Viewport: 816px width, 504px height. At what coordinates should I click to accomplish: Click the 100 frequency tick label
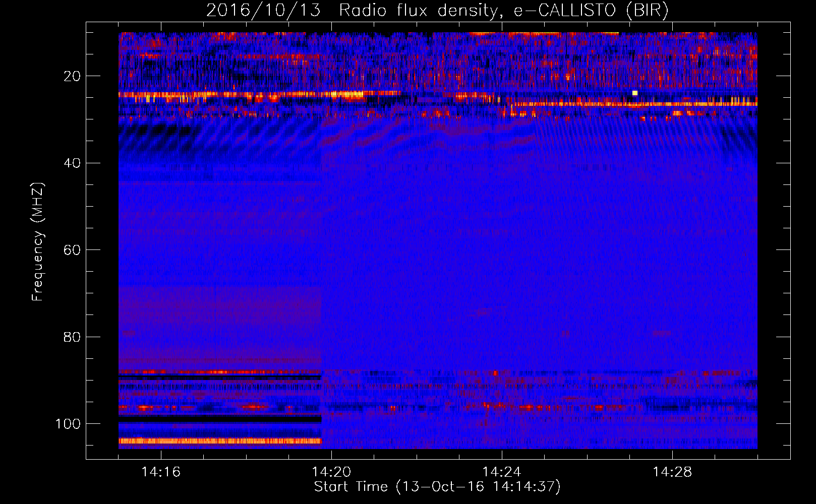point(68,424)
